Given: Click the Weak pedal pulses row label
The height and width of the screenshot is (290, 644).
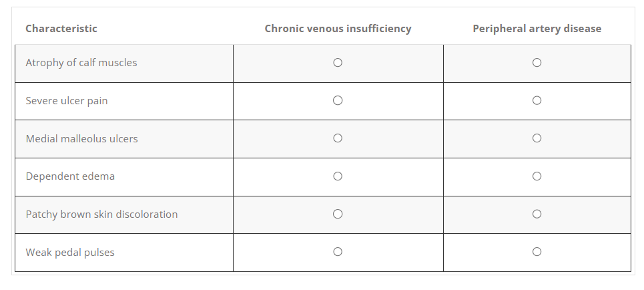Looking at the screenshot, I should [70, 253].
